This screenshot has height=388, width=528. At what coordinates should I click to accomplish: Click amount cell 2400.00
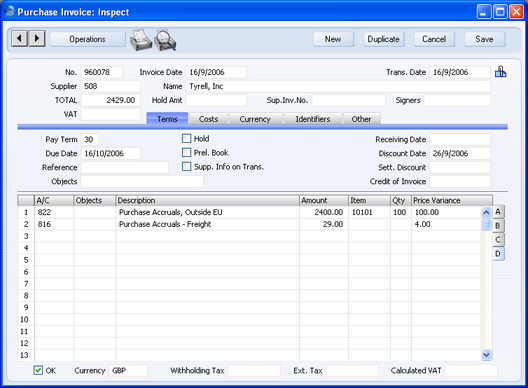pyautogui.click(x=323, y=212)
